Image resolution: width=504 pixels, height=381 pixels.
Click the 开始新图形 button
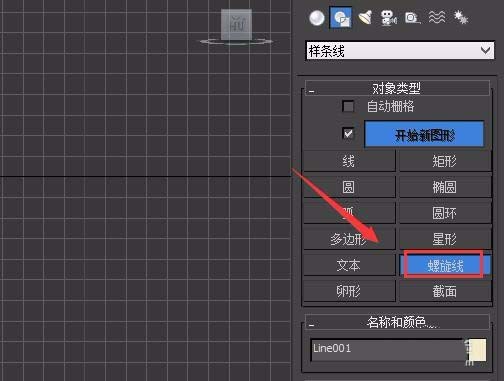[424, 134]
